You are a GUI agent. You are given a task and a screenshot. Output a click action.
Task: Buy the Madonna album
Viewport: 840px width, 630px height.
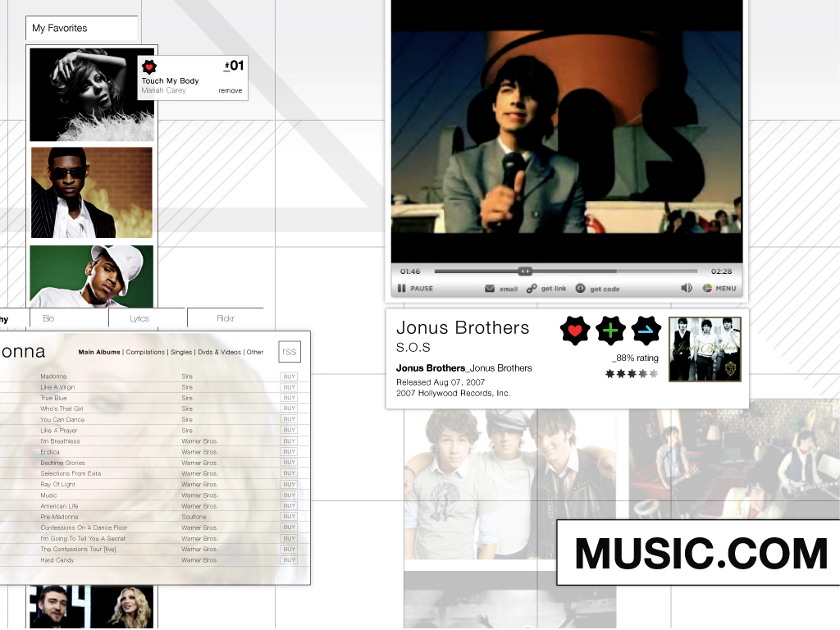(x=290, y=377)
